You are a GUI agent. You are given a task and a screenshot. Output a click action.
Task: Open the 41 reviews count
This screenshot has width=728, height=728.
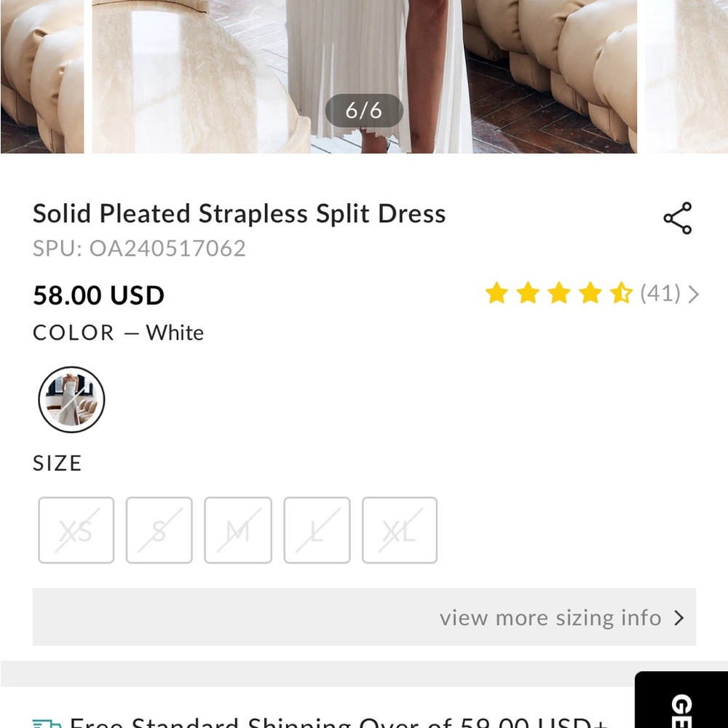660,294
